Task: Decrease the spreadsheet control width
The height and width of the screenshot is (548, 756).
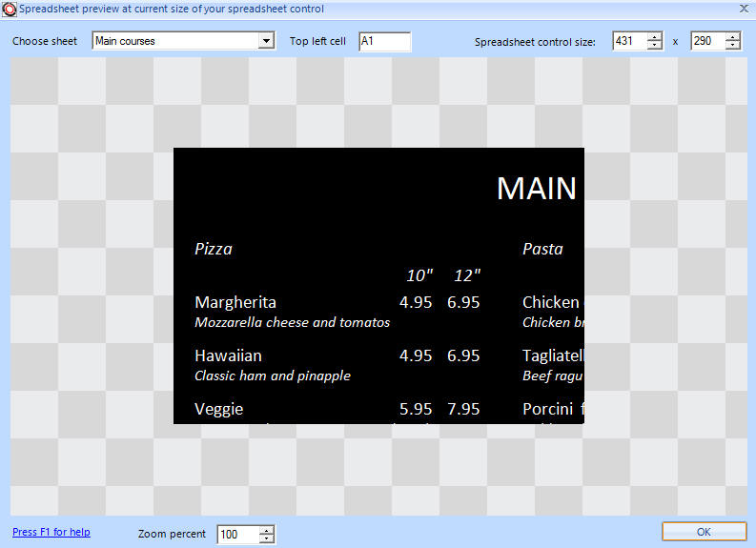Action: click(x=654, y=46)
